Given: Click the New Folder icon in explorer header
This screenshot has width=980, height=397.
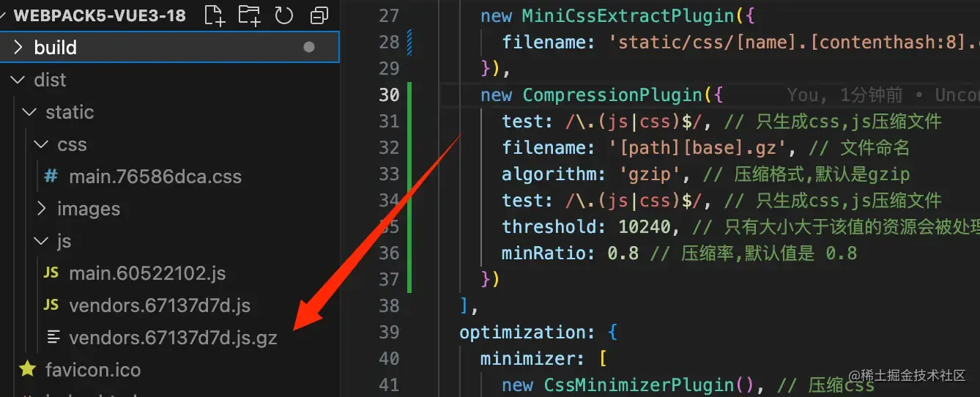Looking at the screenshot, I should [249, 15].
